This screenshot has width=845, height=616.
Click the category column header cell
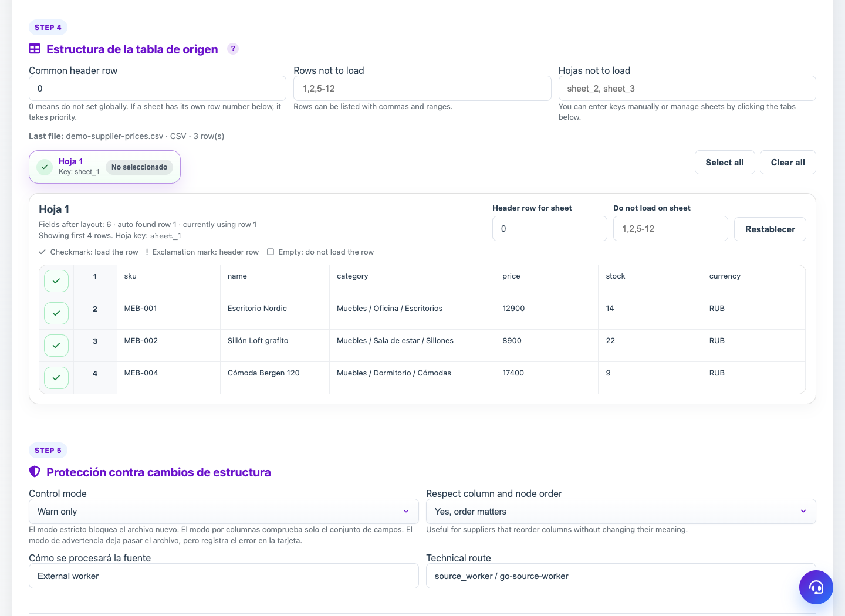coord(412,281)
